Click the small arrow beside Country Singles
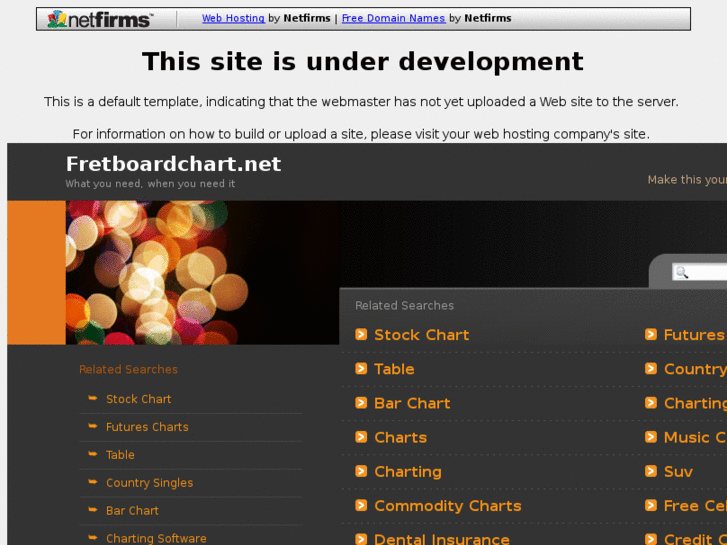 [x=93, y=482]
